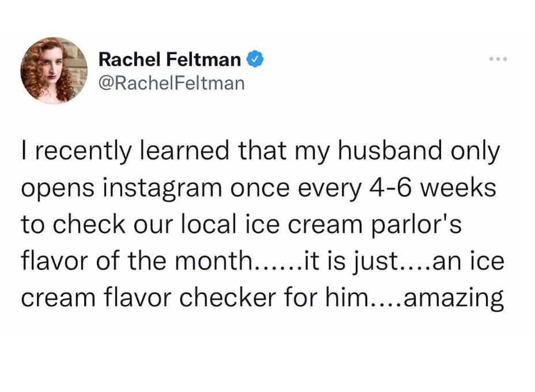Image resolution: width=535 pixels, height=392 pixels.
Task: Open Rachel Feltman's profile picture
Action: (54, 71)
